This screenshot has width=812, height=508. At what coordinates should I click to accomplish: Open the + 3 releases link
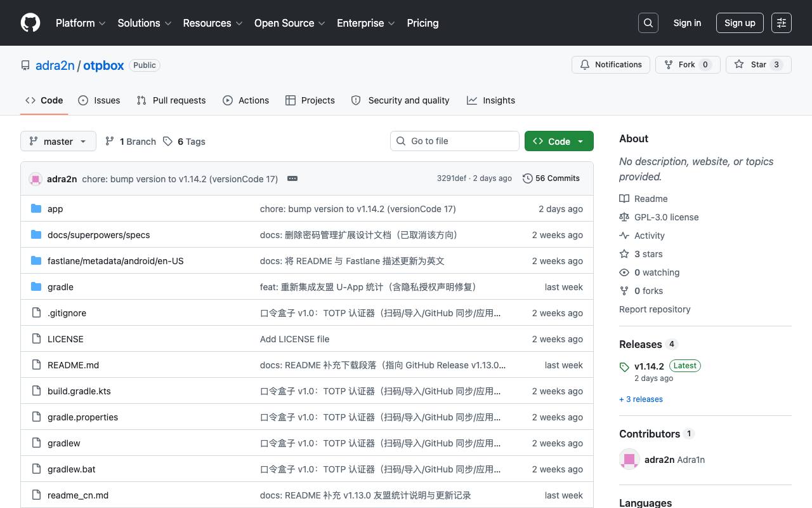point(641,399)
